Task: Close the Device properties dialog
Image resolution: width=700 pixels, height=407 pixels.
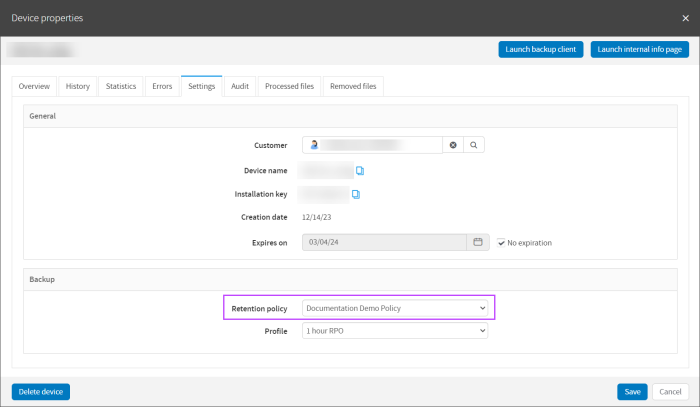Action: pos(685,18)
